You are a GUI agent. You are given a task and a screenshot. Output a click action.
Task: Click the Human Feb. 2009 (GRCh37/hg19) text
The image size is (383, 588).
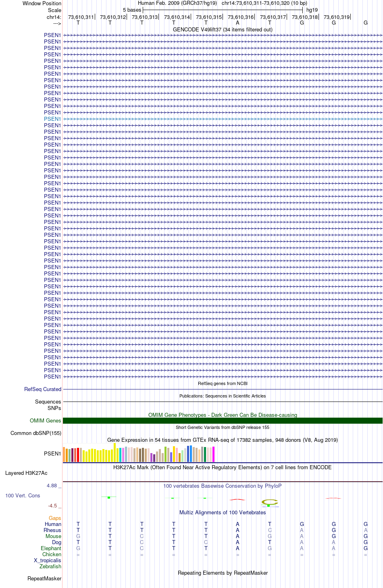click(x=177, y=3)
